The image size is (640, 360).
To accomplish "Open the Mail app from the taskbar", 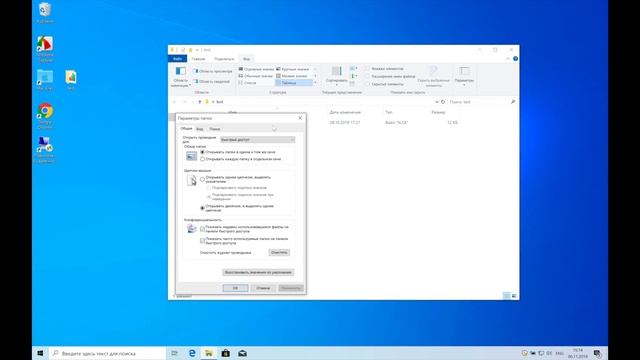I will pos(242,353).
